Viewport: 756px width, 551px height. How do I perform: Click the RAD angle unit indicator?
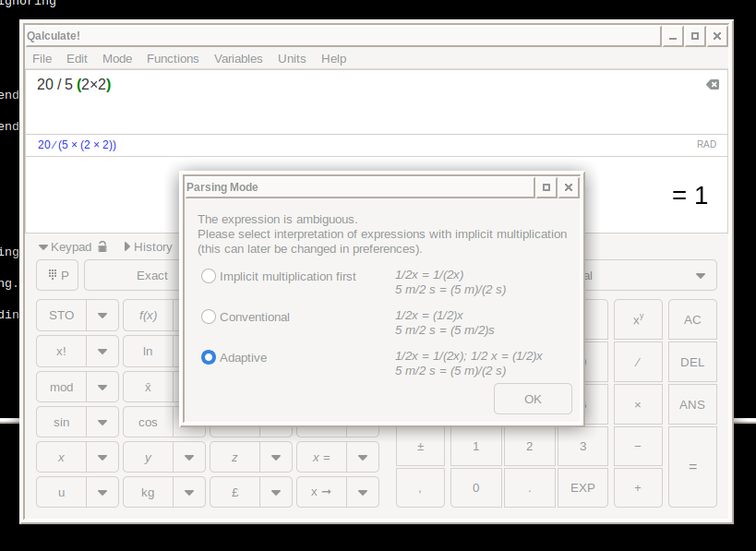tap(706, 145)
